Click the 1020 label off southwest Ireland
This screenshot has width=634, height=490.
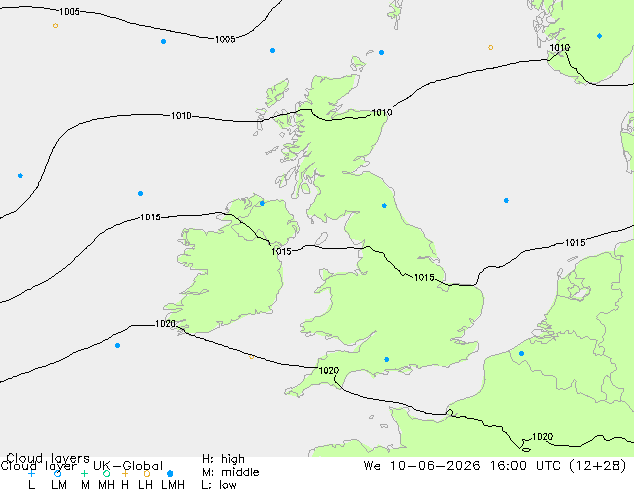[x=165, y=324]
